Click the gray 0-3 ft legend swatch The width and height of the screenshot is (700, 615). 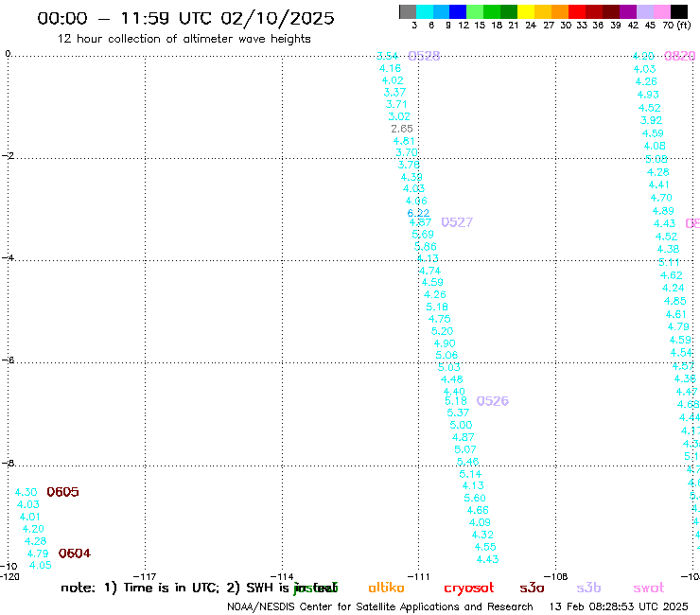tap(408, 11)
